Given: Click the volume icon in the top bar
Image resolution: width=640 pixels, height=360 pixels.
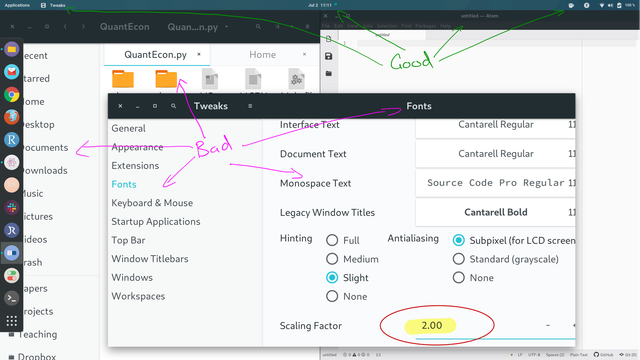Looking at the screenshot, I should click(610, 5).
